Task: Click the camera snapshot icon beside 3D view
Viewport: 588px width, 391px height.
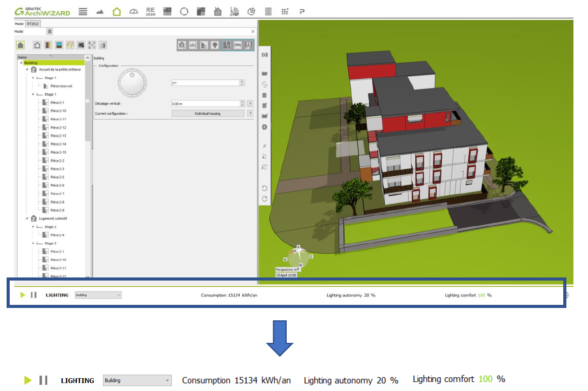Action: (x=265, y=55)
